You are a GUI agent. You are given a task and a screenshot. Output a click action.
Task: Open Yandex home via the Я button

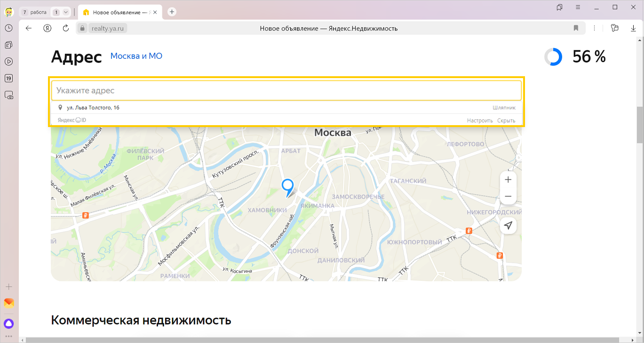tap(47, 28)
